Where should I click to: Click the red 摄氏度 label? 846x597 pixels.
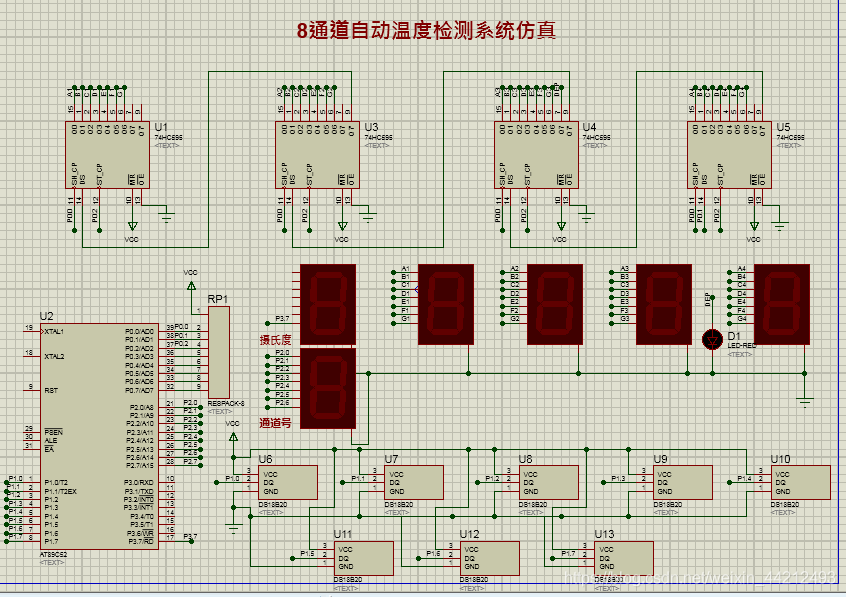(275, 340)
